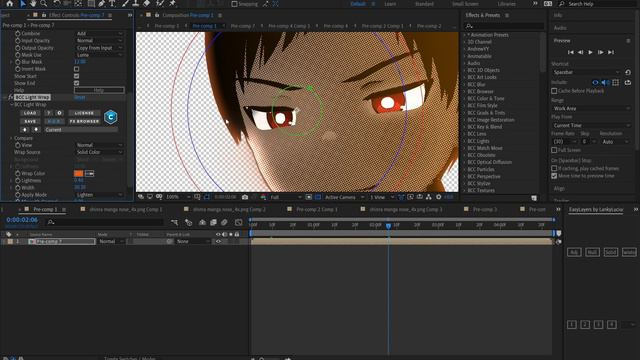This screenshot has height=360, width=640.
Task: Click the FX BROWSER button
Action: [x=84, y=122]
